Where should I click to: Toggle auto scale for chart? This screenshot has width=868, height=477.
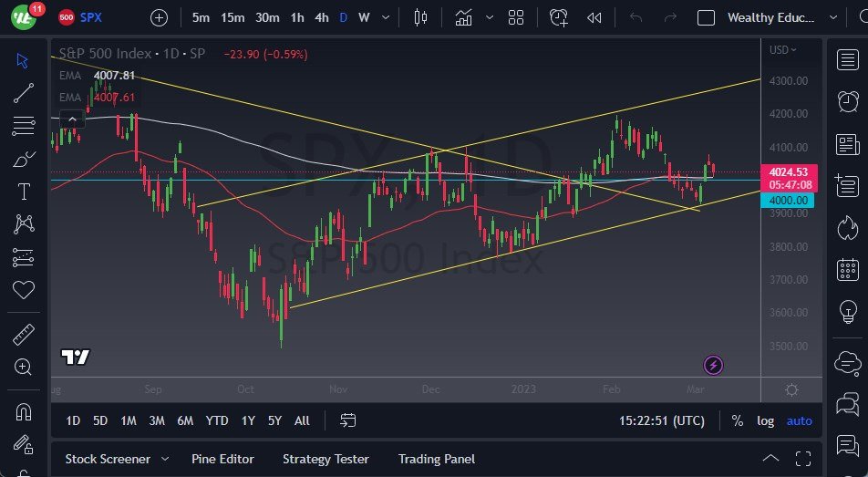click(x=800, y=420)
